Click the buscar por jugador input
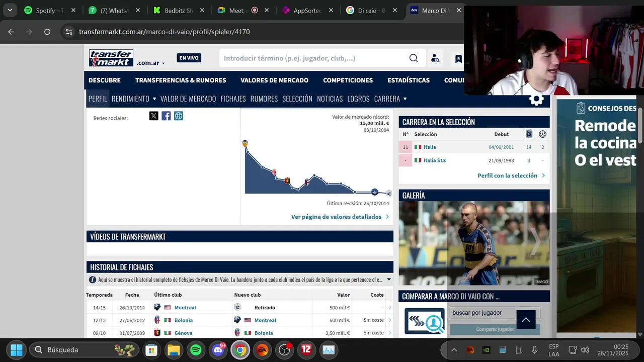Viewport: 644px width, 362px height. pyautogui.click(x=495, y=313)
